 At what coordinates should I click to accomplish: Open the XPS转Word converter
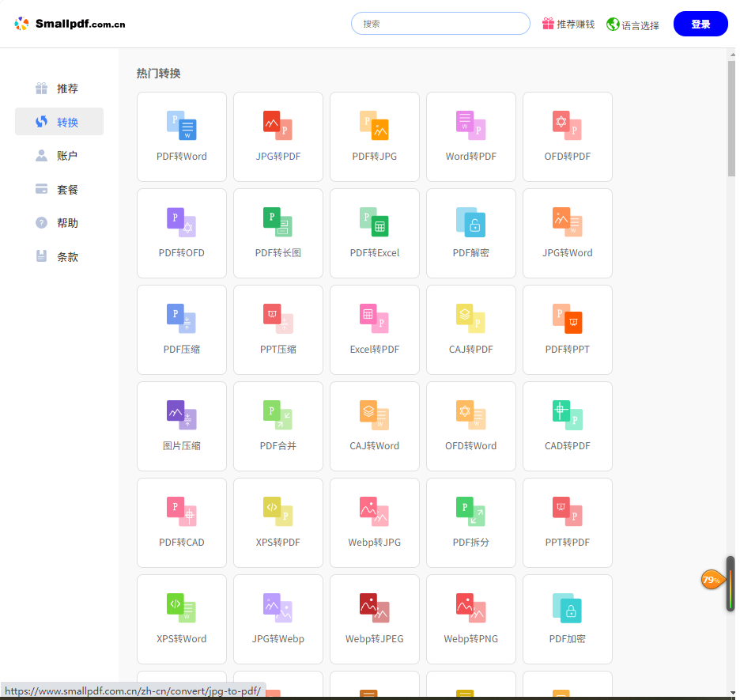[182, 619]
